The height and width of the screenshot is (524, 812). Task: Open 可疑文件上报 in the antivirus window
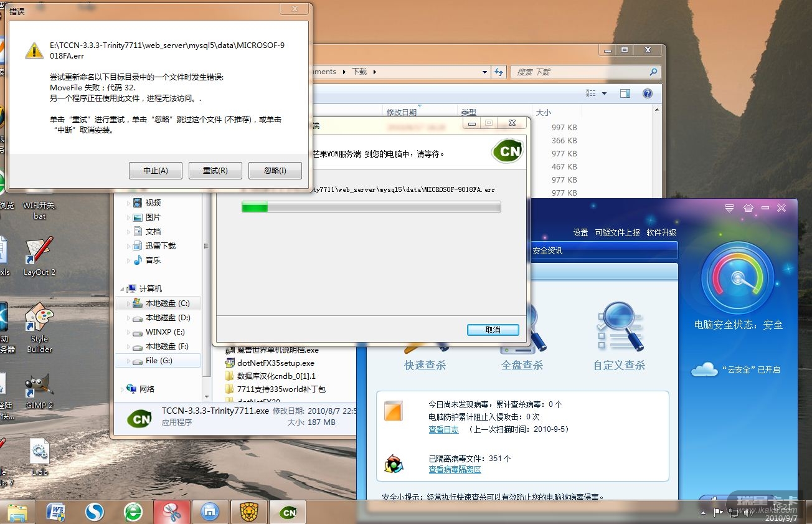[617, 232]
